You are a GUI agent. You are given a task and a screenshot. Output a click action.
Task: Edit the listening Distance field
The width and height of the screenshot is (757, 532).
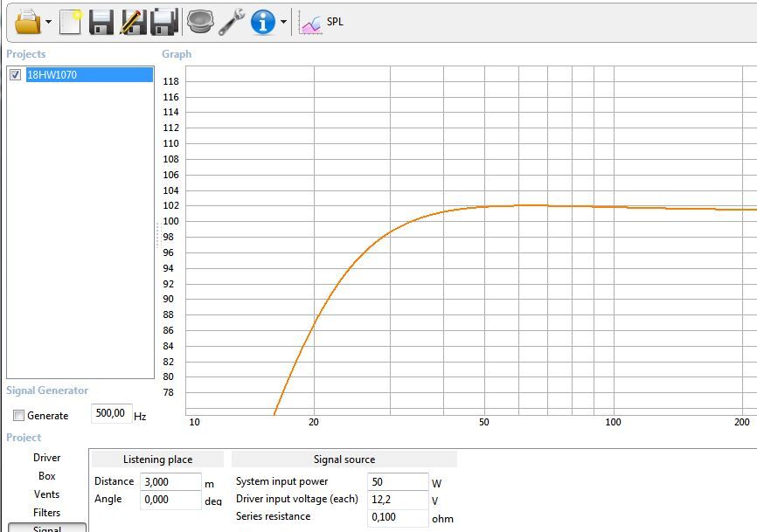point(170,481)
